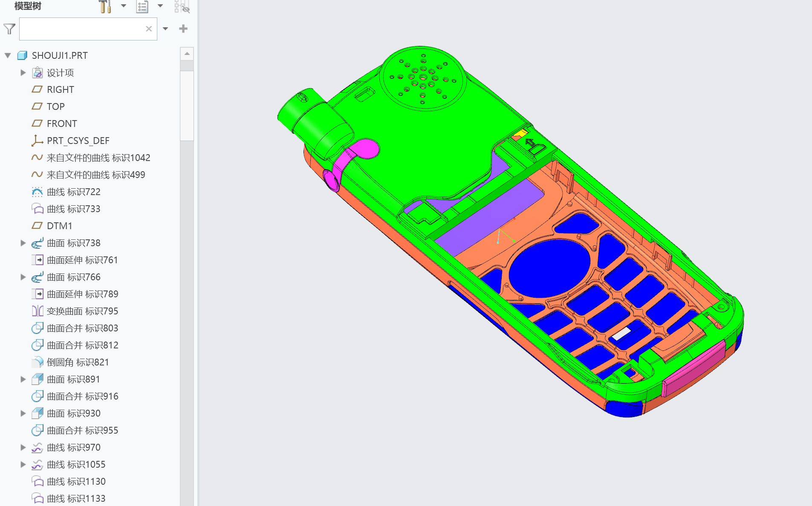812x506 pixels.
Task: Click the filter funnel icon
Action: pyautogui.click(x=9, y=29)
